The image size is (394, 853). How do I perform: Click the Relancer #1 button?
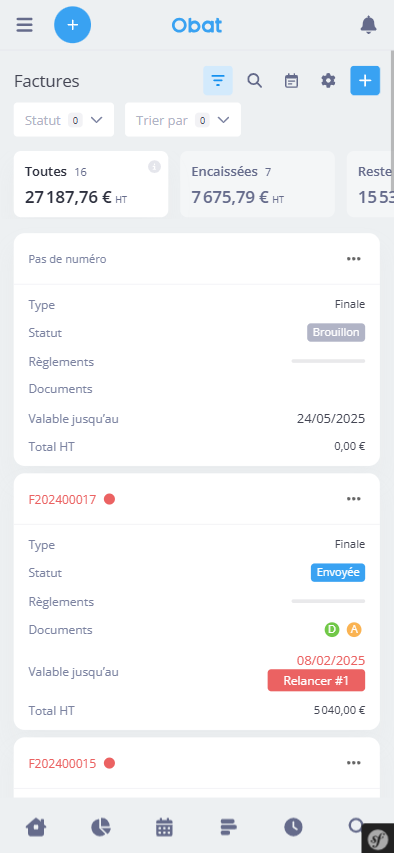point(316,681)
